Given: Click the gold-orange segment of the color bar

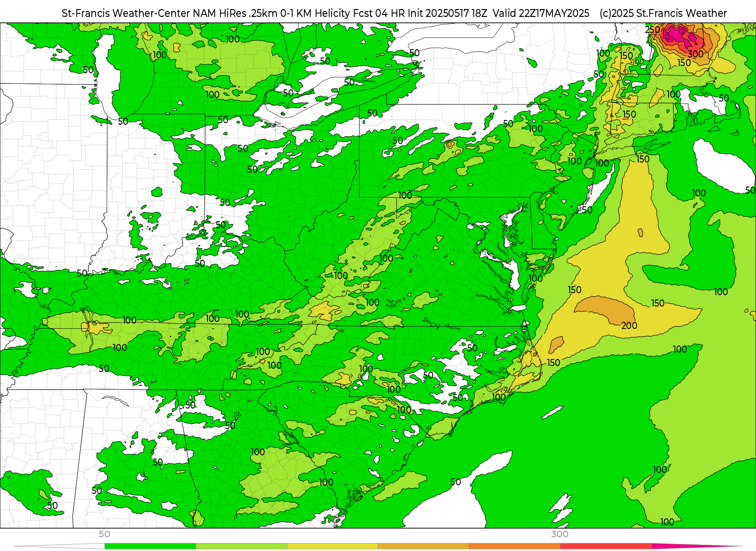Looking at the screenshot, I should click(x=423, y=546).
